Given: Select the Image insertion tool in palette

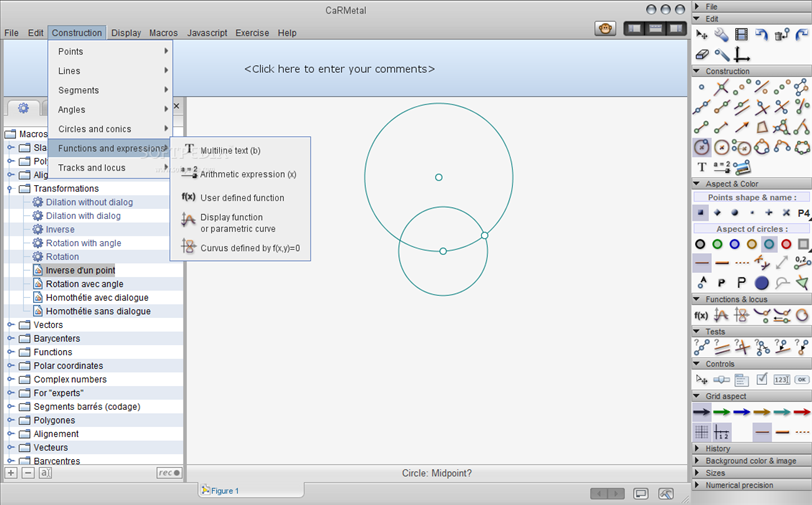Looking at the screenshot, I should pos(742,167).
